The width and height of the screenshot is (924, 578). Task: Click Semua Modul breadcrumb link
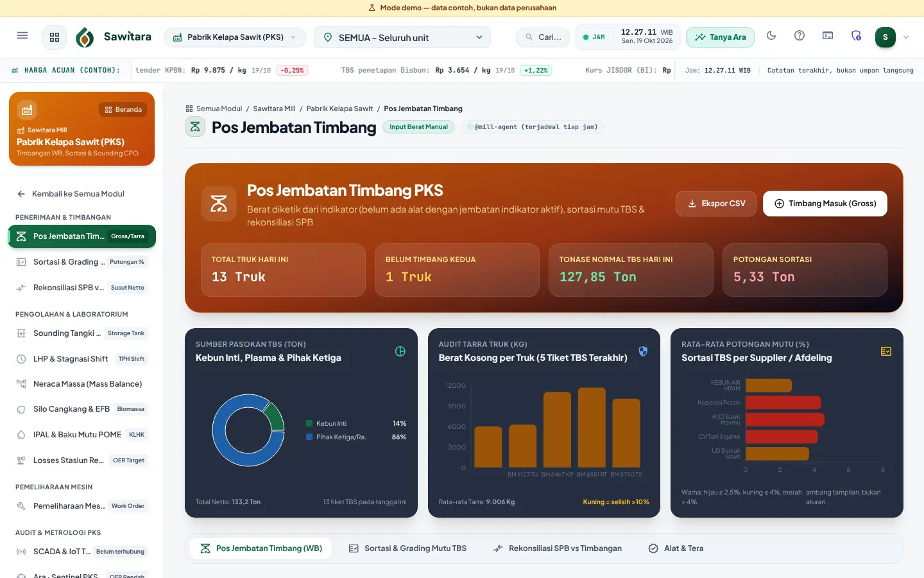point(214,109)
